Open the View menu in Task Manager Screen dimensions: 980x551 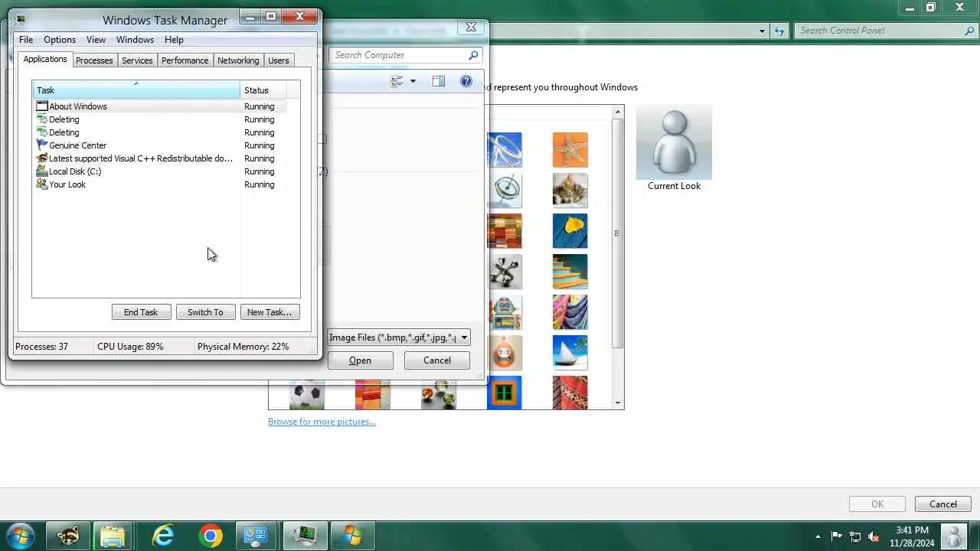(x=96, y=40)
